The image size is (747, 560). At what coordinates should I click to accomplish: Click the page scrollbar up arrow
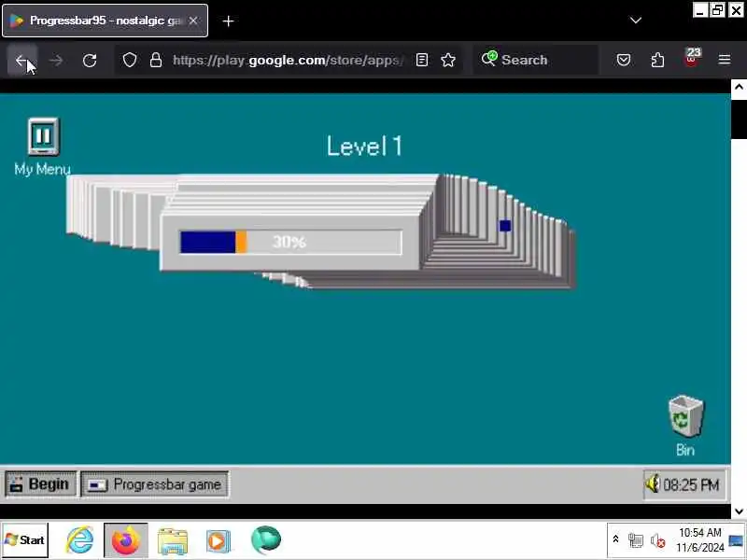point(739,87)
